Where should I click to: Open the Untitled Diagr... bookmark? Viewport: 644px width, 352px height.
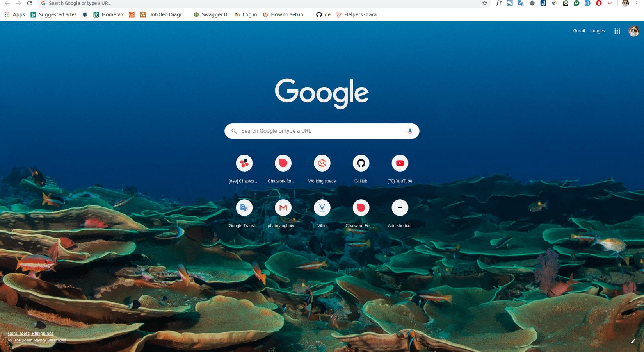point(164,14)
